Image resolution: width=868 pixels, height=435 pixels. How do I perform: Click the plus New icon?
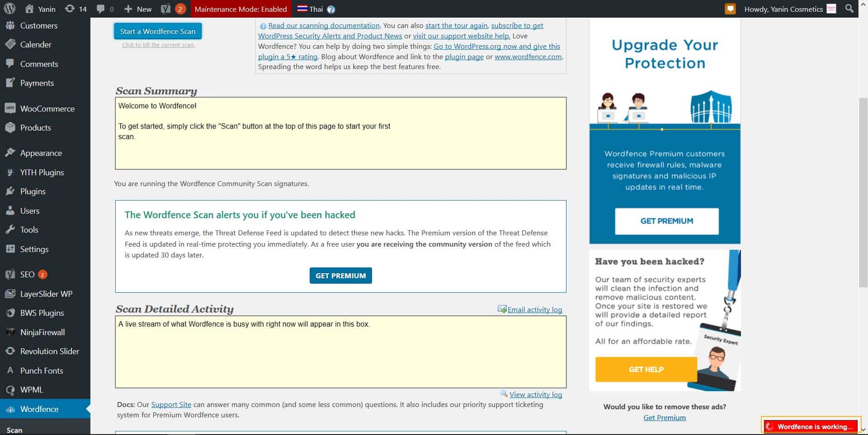coord(128,9)
